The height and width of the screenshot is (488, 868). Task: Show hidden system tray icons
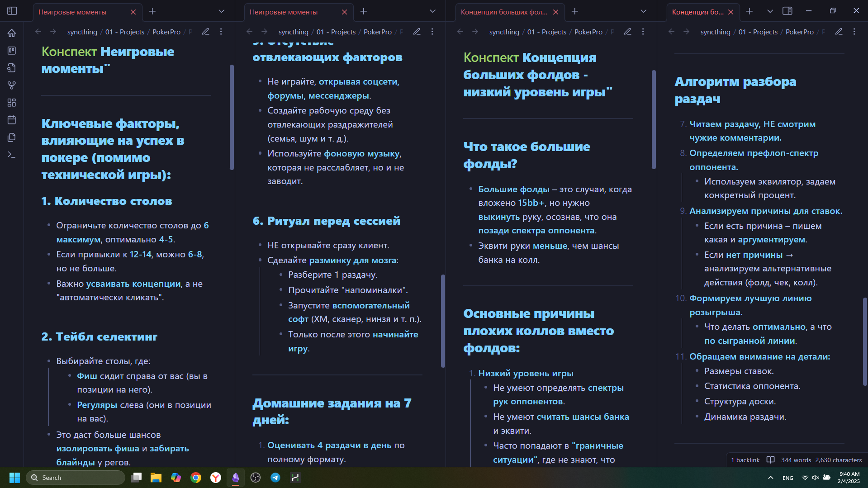pos(771,478)
